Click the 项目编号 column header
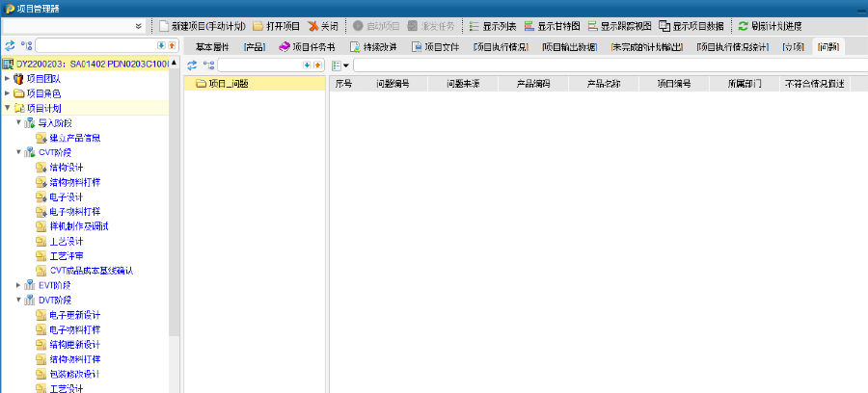868x393 pixels. [674, 84]
